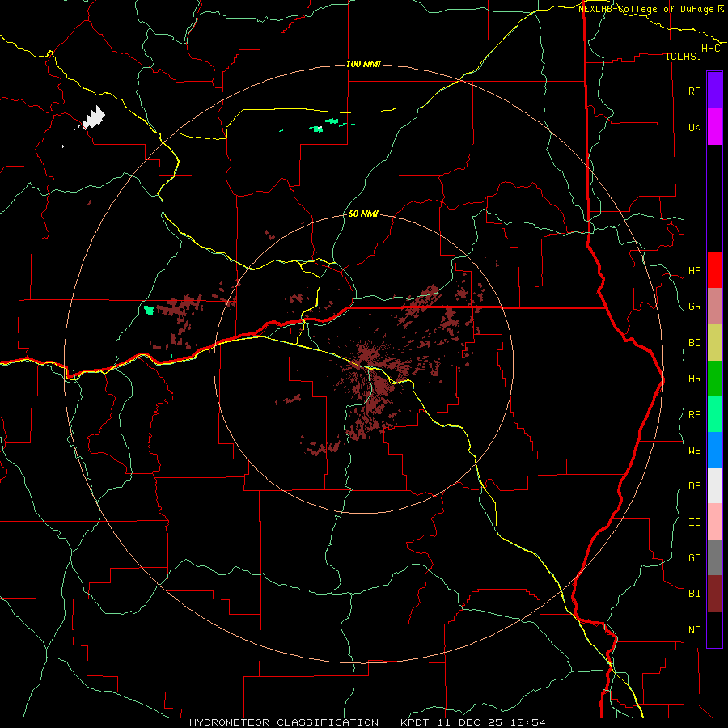Image resolution: width=728 pixels, height=728 pixels.
Task: Click the UK magenta legend swatch
Action: click(x=714, y=127)
